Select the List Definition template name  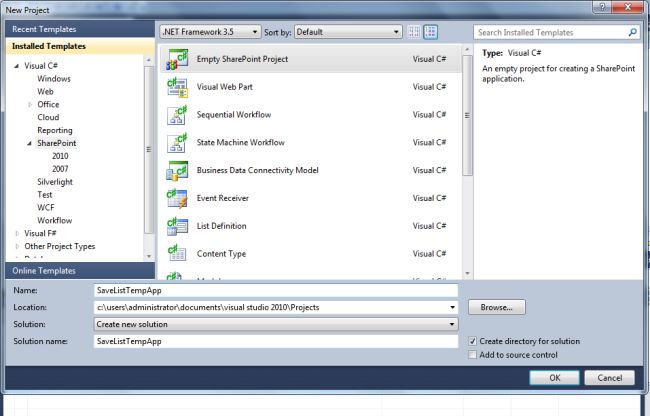[x=221, y=226]
